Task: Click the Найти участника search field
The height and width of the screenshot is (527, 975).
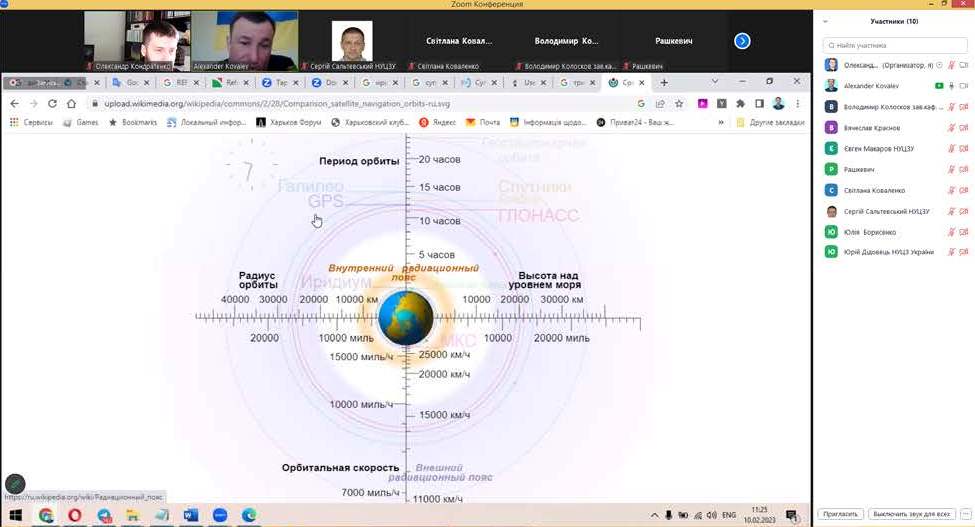Action: pos(895,45)
